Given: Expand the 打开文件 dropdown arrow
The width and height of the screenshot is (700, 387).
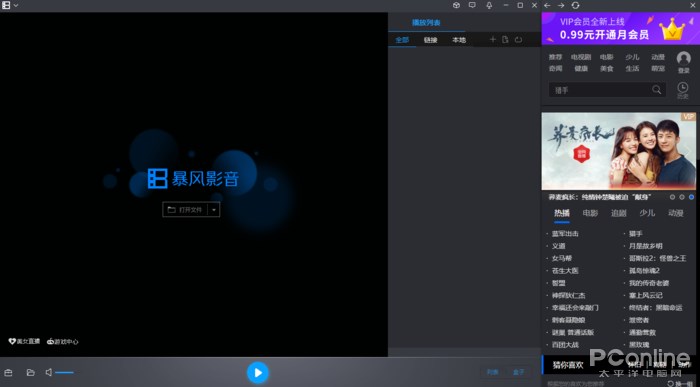Looking at the screenshot, I should click(214, 210).
